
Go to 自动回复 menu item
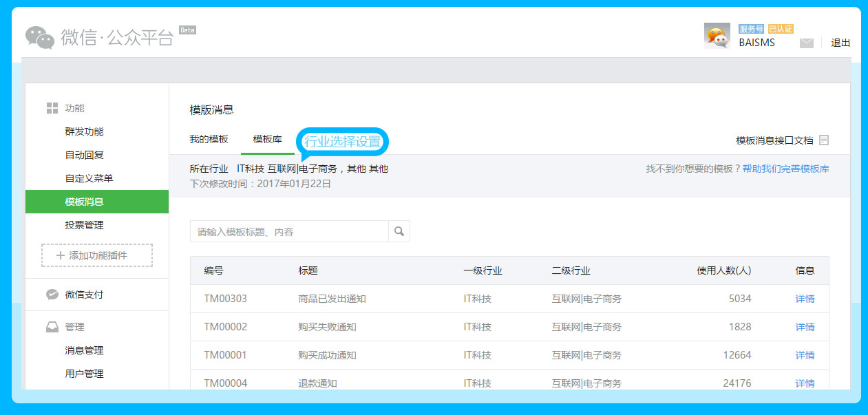click(x=84, y=155)
